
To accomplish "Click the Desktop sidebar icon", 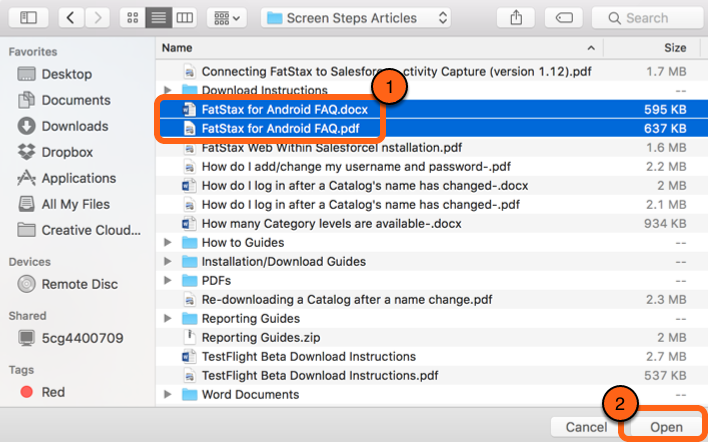I will [26, 74].
